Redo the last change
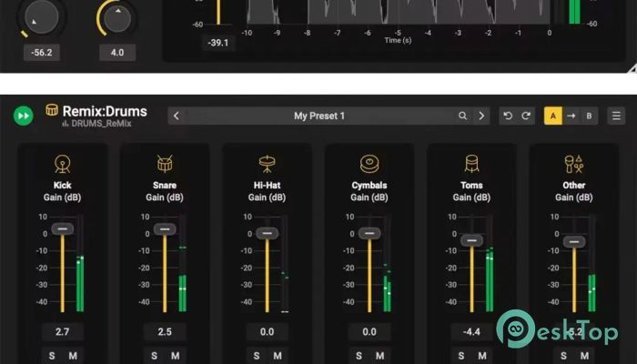Image resolution: width=637 pixels, height=364 pixels. (526, 116)
